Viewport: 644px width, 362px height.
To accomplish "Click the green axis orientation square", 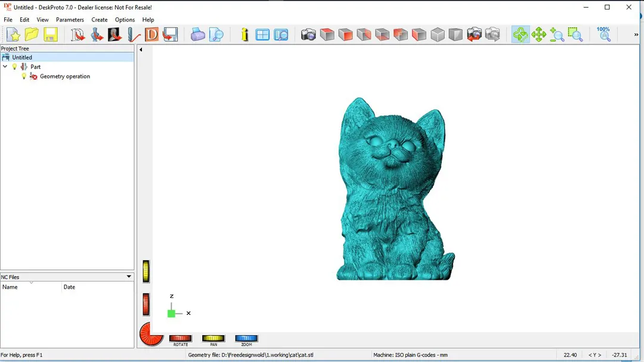I will (x=171, y=314).
